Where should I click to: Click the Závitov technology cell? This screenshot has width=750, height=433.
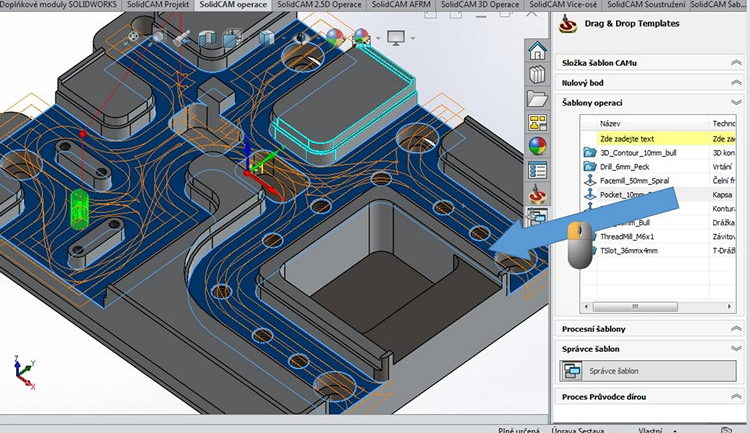point(723,237)
